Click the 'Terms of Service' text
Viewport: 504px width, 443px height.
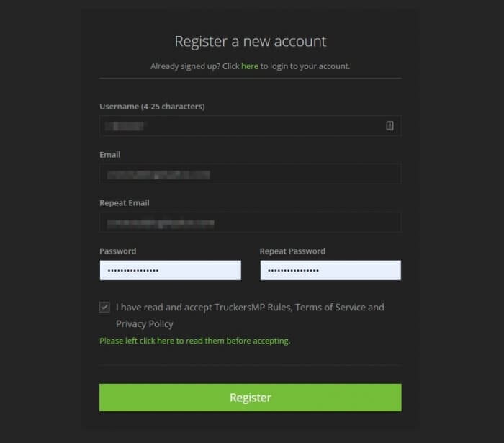329,308
